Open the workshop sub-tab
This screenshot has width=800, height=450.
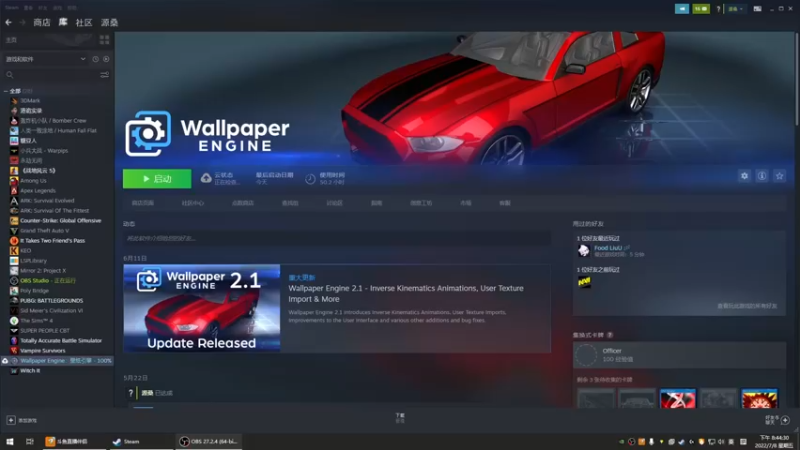click(x=421, y=203)
